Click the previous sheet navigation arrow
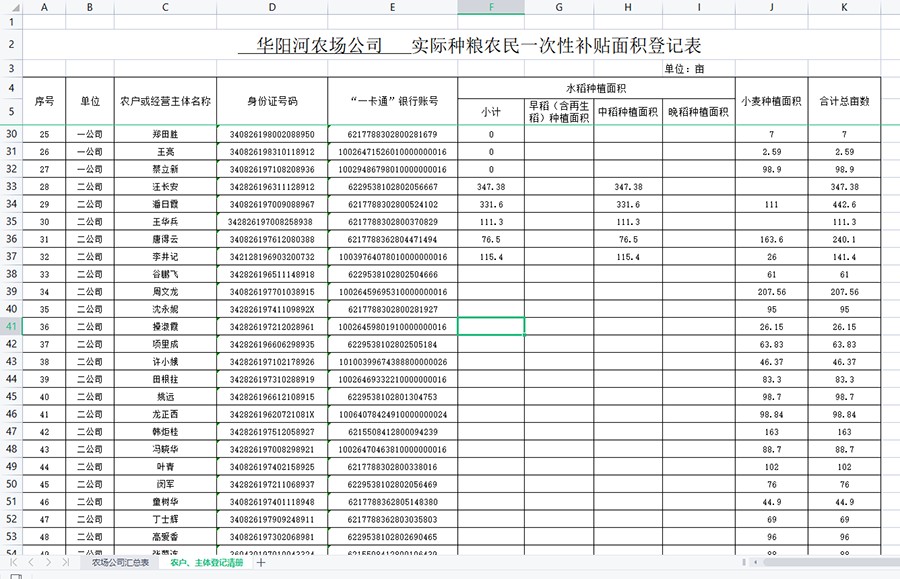900x579 pixels. pos(32,563)
